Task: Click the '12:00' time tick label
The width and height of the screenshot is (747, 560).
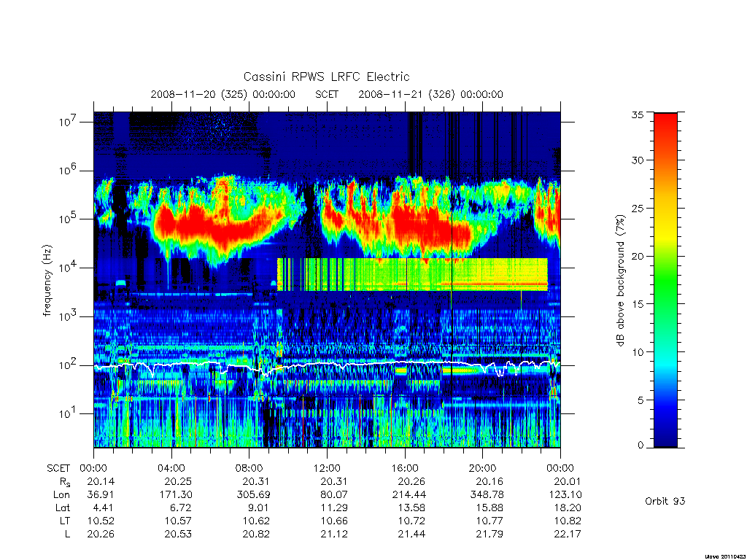Action: click(328, 468)
